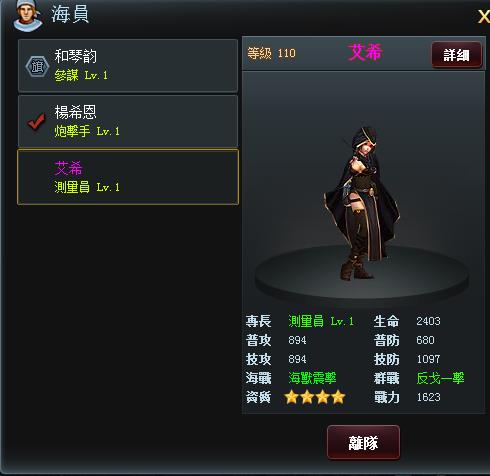Image resolution: width=490 pixels, height=476 pixels.
Task: Click the 等級 110 level label
Action: pyautogui.click(x=271, y=53)
